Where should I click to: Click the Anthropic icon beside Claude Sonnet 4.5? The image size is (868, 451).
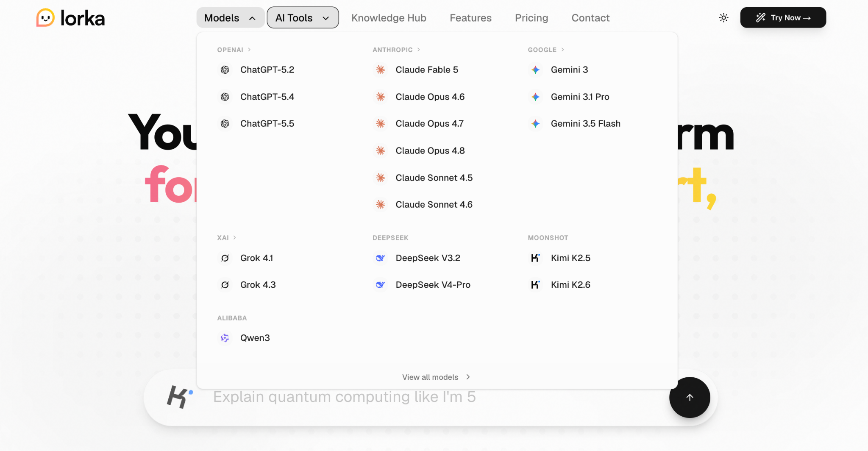click(x=381, y=178)
